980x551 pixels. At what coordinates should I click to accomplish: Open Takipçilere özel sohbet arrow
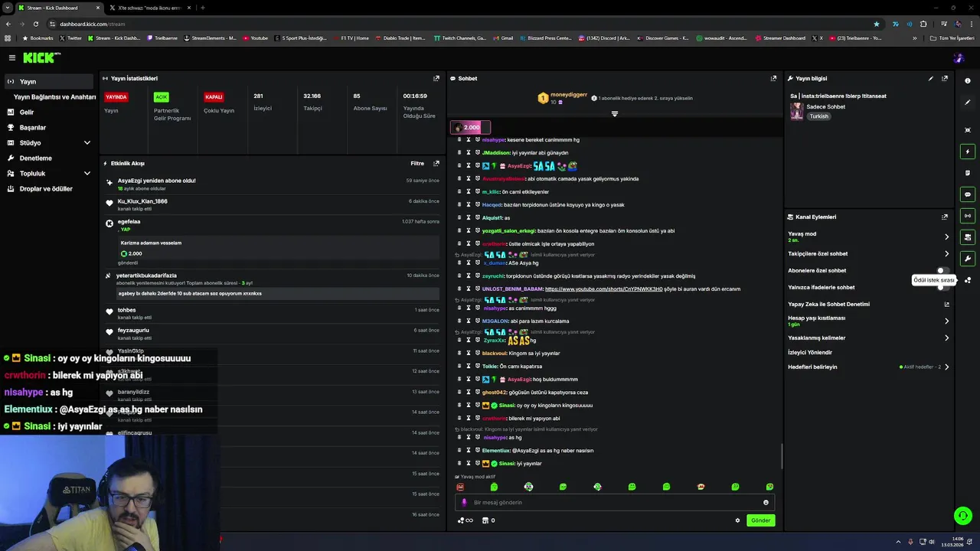946,253
